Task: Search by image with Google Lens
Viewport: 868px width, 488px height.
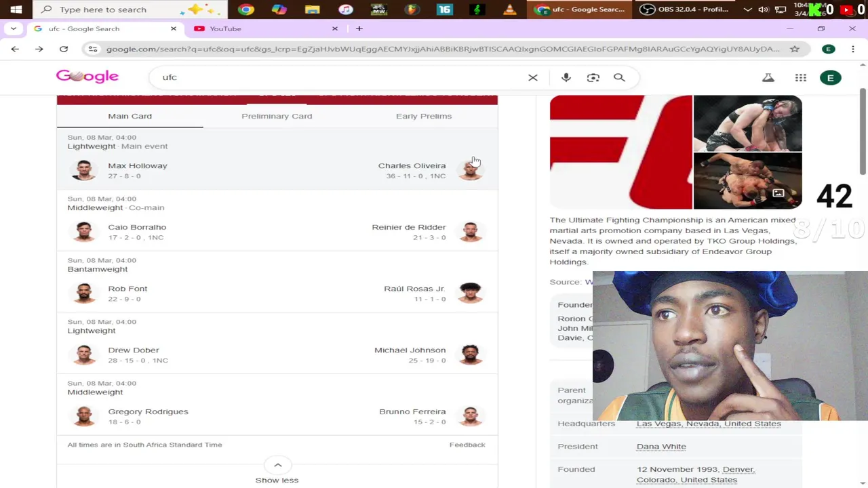Action: pyautogui.click(x=593, y=77)
